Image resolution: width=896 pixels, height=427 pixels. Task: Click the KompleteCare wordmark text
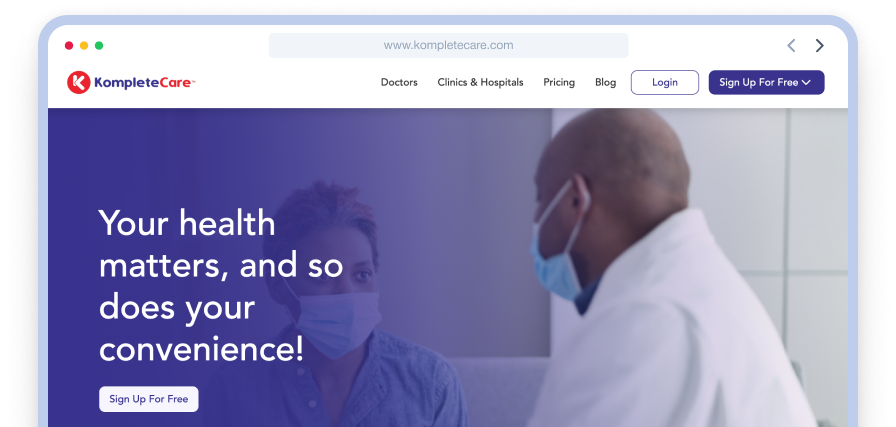(x=144, y=83)
